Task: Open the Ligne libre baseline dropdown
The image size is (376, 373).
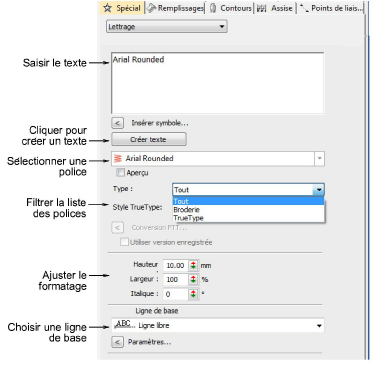Action: (217, 326)
